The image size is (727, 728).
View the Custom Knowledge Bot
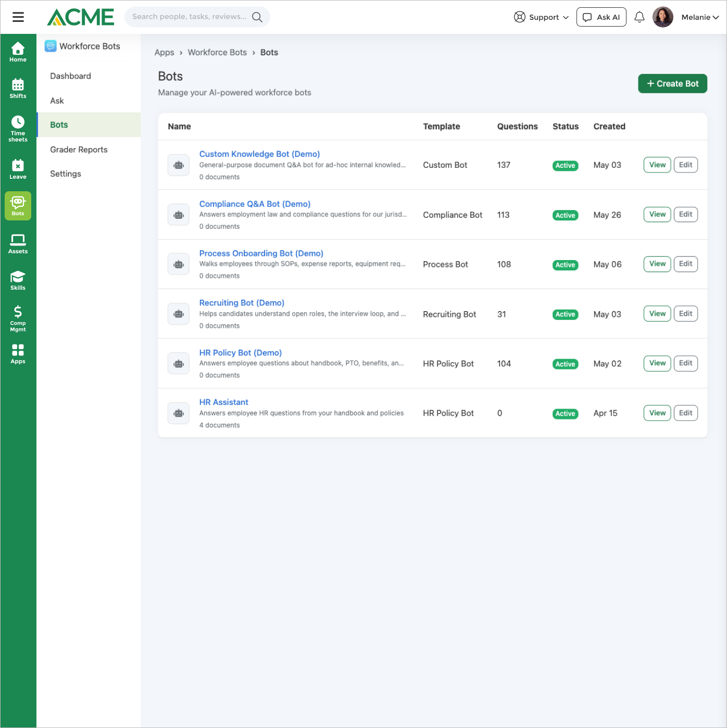[657, 165]
